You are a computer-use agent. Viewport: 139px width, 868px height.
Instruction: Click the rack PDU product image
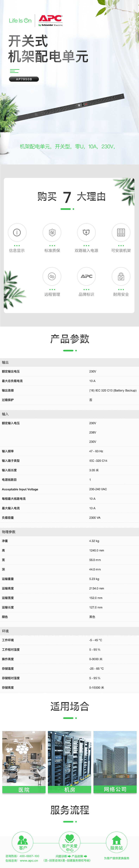[71, 107]
